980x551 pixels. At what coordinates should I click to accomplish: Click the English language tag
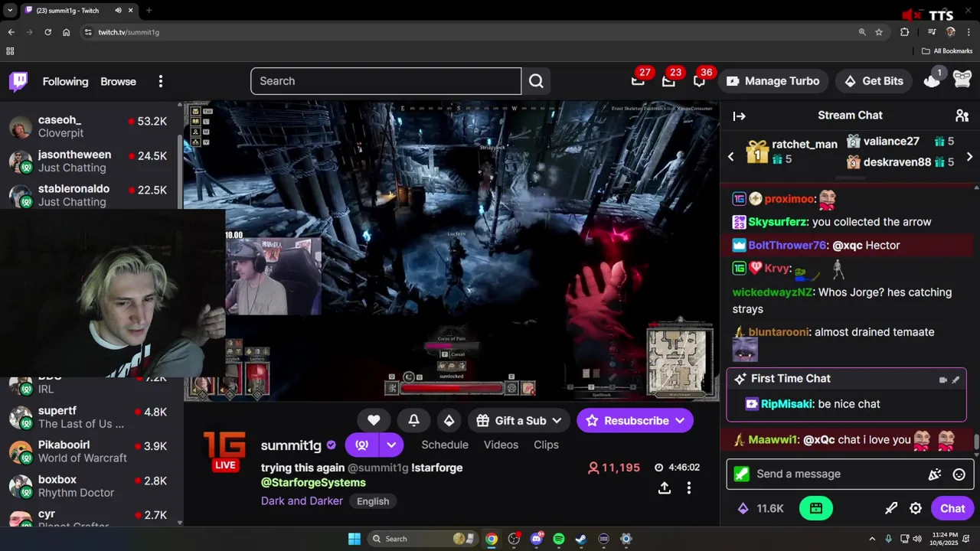click(x=373, y=501)
